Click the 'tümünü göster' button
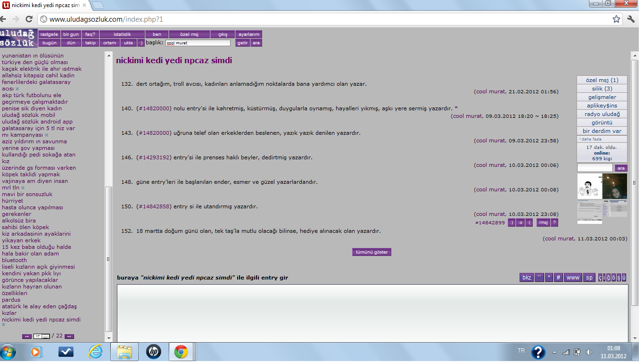The image size is (644, 362). click(372, 252)
